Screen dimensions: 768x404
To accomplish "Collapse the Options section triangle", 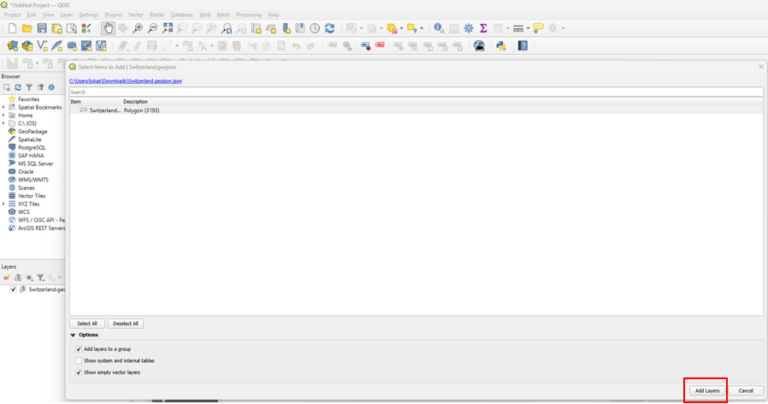I will [x=72, y=335].
